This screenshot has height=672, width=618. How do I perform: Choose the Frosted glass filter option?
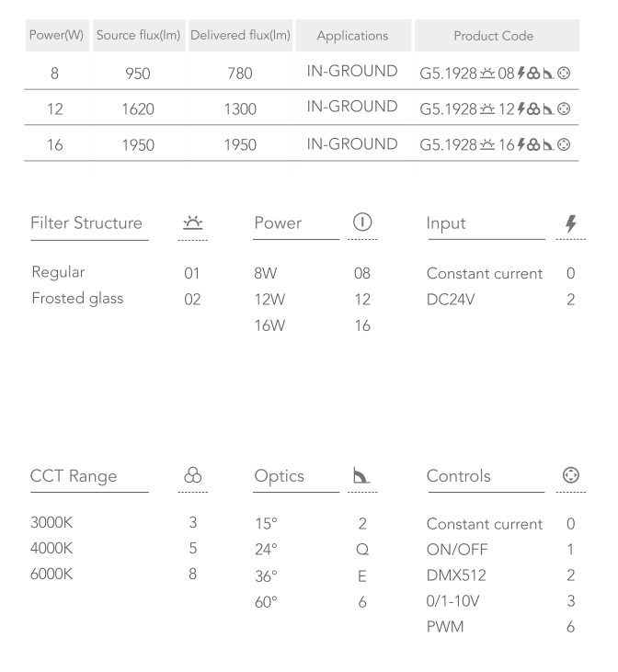[x=77, y=299]
